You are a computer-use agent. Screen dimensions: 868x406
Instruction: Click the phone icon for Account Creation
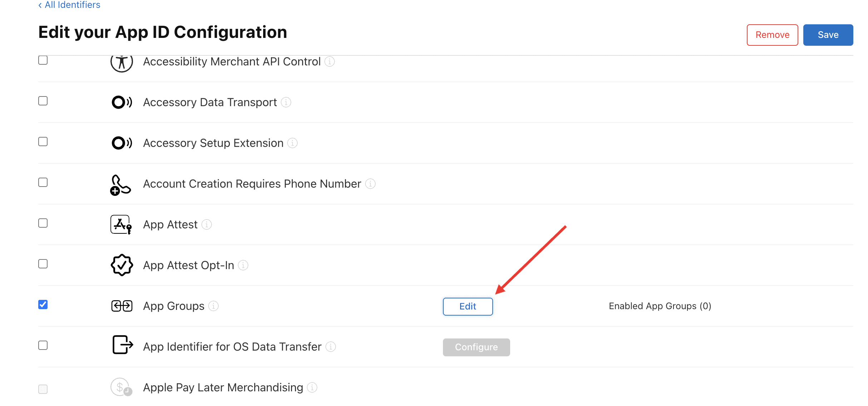pyautogui.click(x=120, y=185)
